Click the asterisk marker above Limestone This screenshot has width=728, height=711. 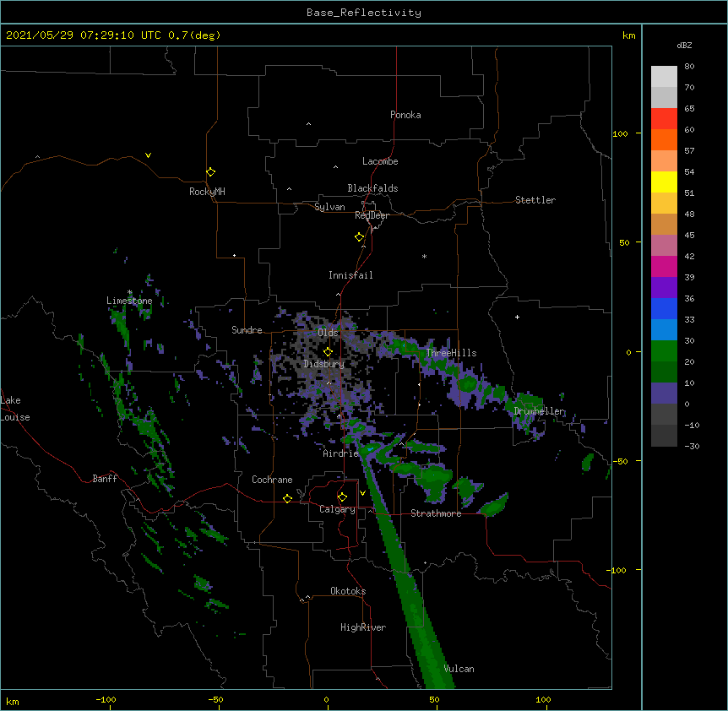130,292
